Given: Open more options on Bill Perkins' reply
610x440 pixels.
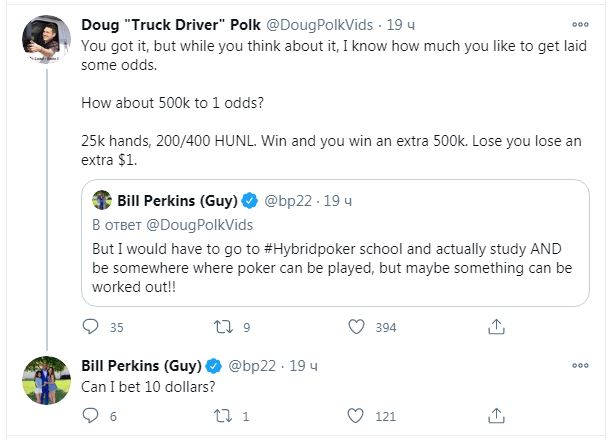Looking at the screenshot, I should 579,364.
